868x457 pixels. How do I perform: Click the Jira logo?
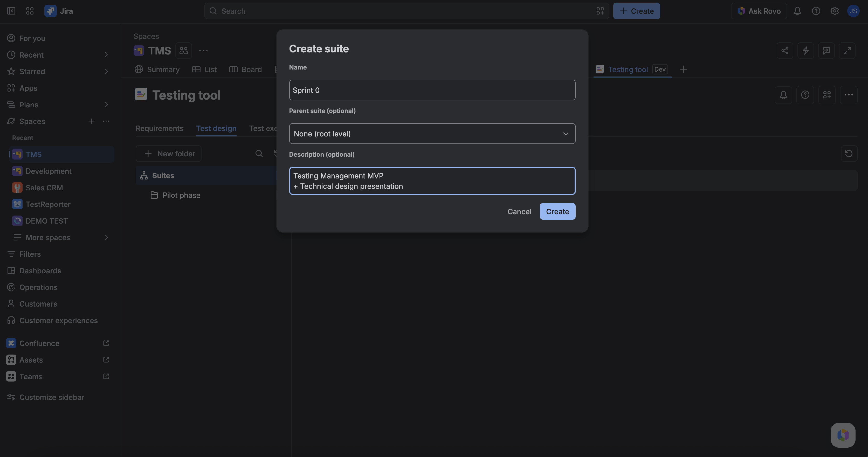(x=59, y=11)
